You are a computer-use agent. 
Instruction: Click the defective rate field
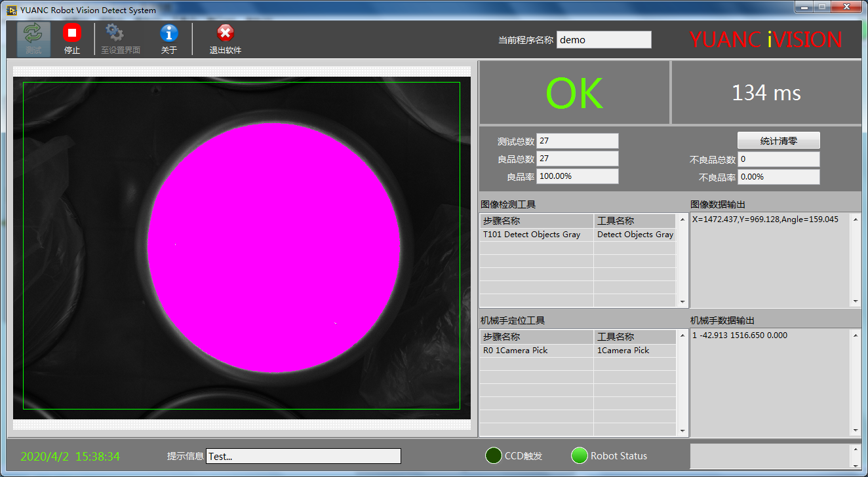[x=778, y=177]
